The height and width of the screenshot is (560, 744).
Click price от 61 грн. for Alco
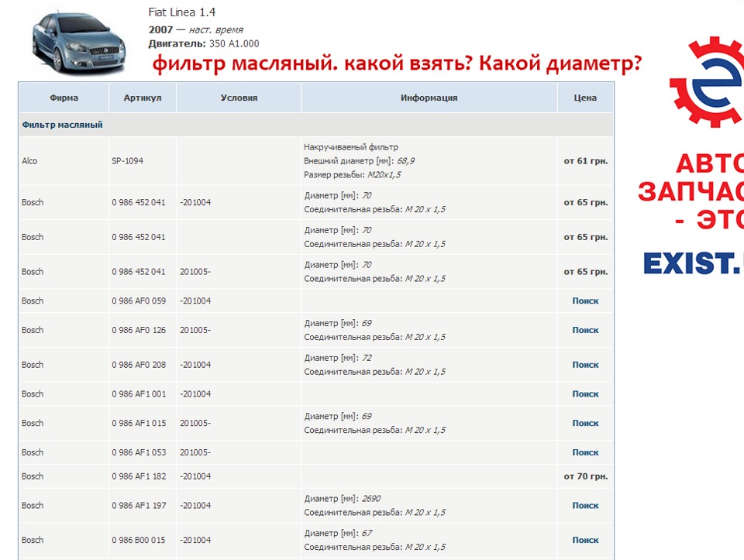[x=586, y=161]
